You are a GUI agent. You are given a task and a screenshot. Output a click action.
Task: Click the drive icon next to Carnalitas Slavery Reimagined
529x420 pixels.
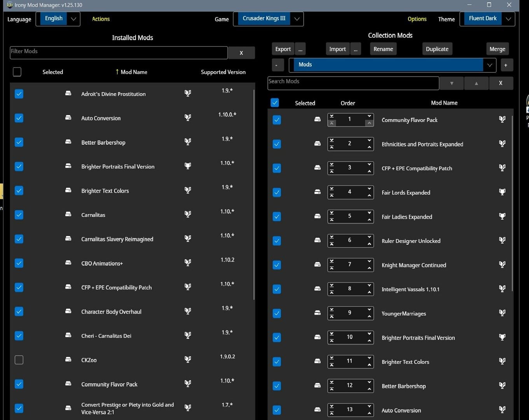pyautogui.click(x=68, y=238)
